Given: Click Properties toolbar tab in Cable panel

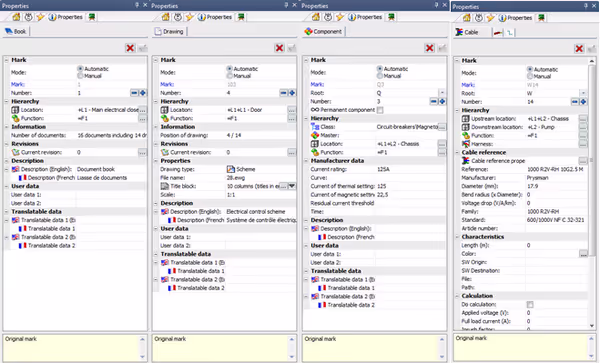Looking at the screenshot, I should (x=515, y=18).
